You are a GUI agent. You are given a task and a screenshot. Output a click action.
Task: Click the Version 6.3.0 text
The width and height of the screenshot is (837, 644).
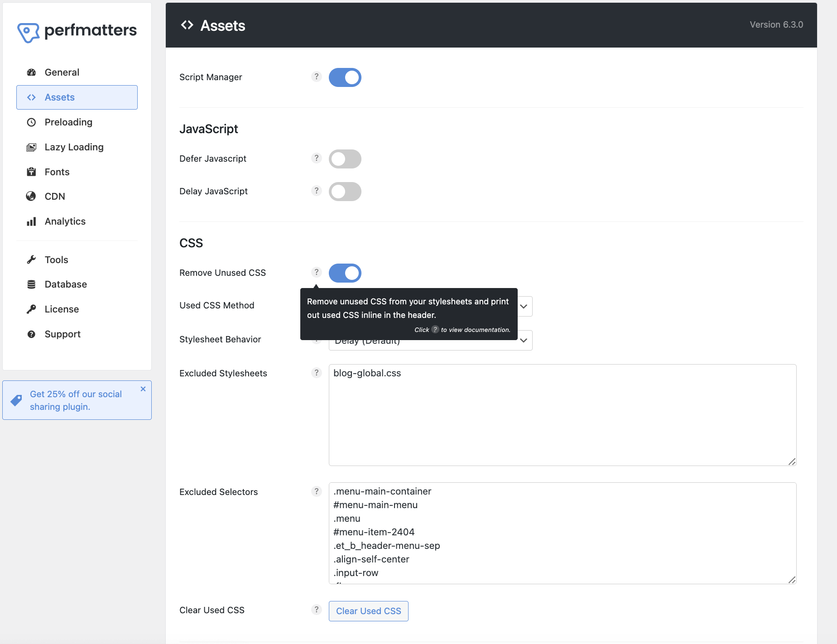[776, 24]
